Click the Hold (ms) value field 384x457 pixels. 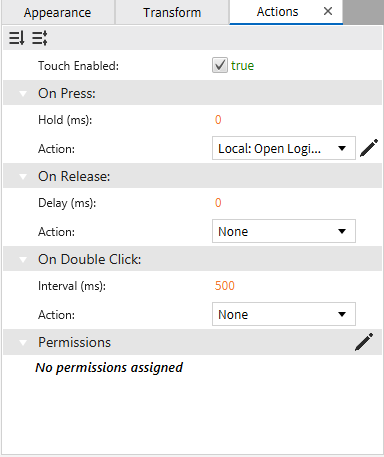[x=218, y=120]
